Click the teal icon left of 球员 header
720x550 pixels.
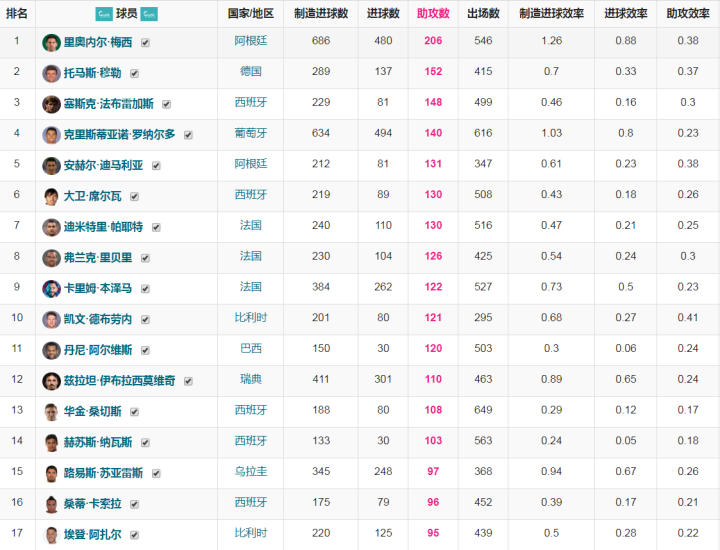click(103, 14)
